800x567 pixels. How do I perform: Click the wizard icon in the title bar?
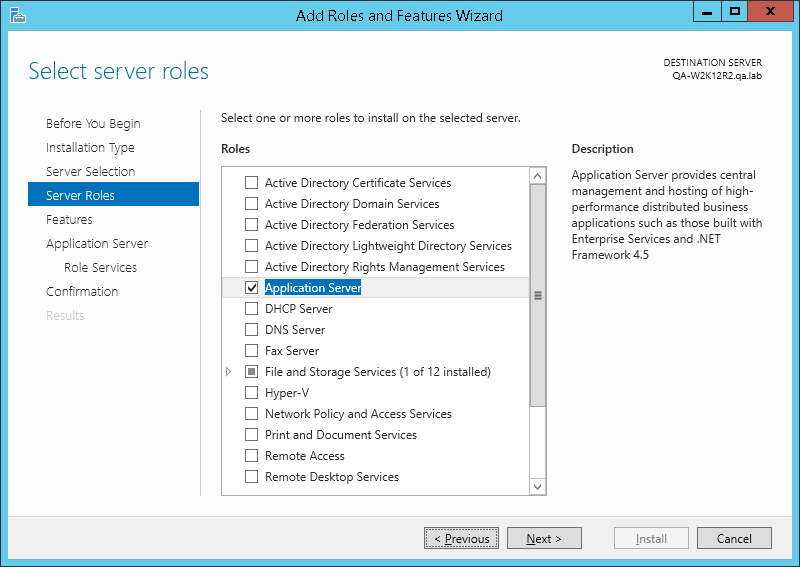17,15
